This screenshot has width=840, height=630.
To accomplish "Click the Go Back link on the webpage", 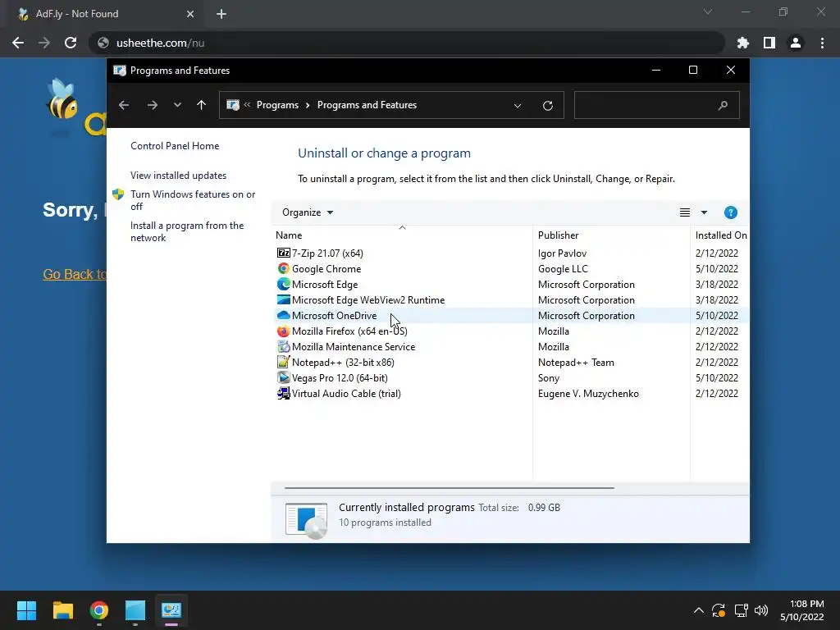I will (75, 274).
